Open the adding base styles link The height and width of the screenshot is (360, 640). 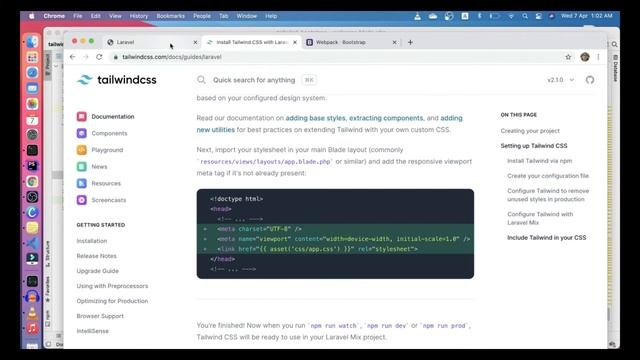click(316, 118)
